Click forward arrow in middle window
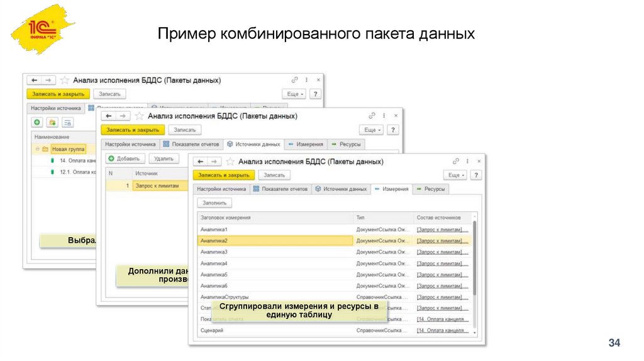The image size is (644, 361). pos(123,116)
